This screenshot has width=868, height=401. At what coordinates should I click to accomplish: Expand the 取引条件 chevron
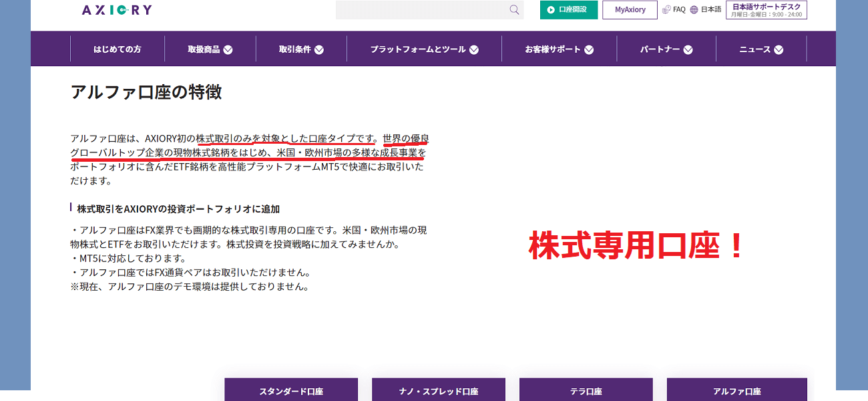click(x=319, y=49)
